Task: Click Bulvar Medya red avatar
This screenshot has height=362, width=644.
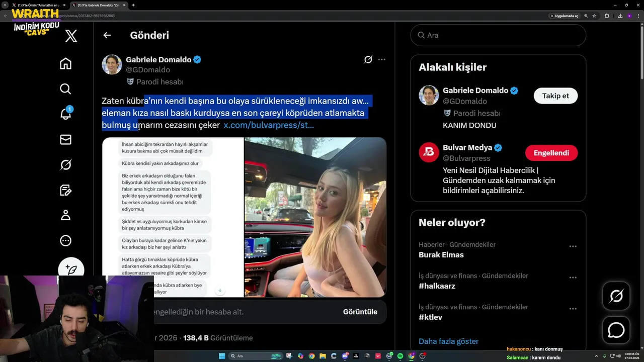Action: (x=429, y=152)
